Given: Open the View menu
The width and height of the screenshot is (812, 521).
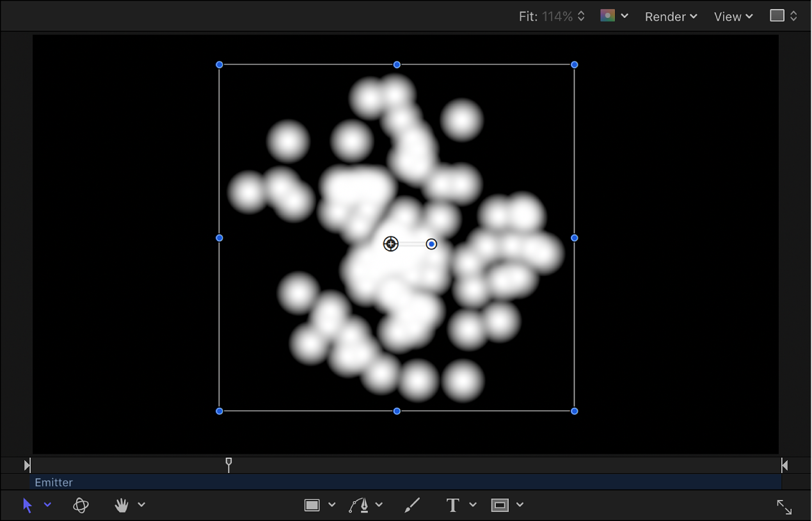Looking at the screenshot, I should [731, 17].
